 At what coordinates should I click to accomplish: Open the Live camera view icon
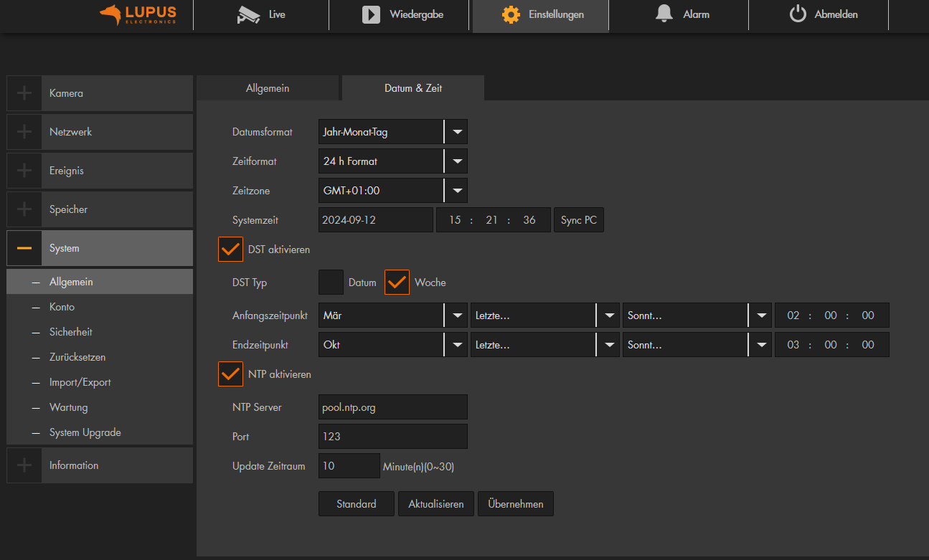248,15
